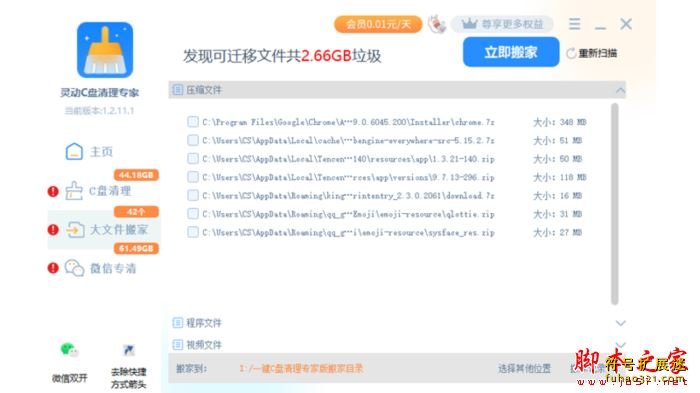This screenshot has width=700, height=393.
Task: Click the 立即搬家 button
Action: (511, 52)
